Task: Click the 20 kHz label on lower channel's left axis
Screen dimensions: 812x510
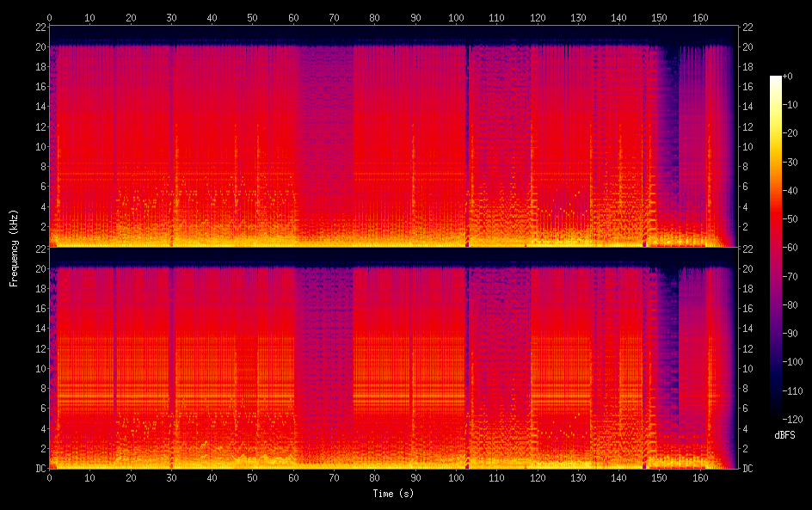Action: tap(38, 268)
